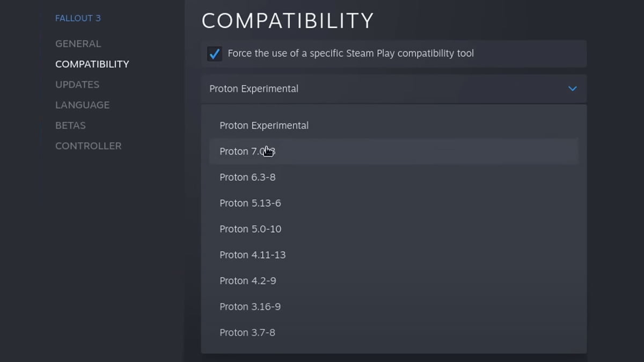Click the Proton Experimental combo box field
This screenshot has width=644, height=362.
point(376,88)
